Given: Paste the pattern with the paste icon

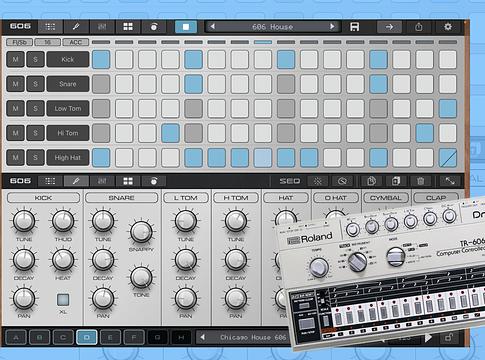Looking at the screenshot, I should (x=396, y=181).
